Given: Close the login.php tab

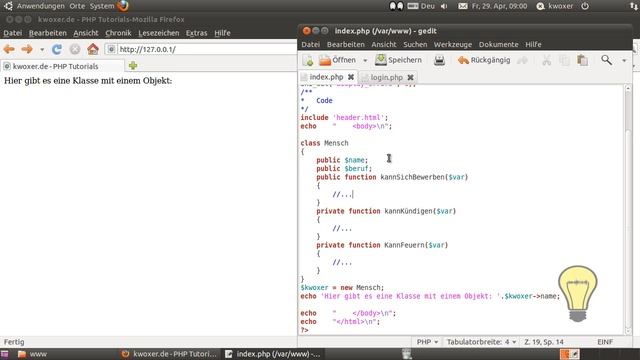Looking at the screenshot, I should click(410, 77).
